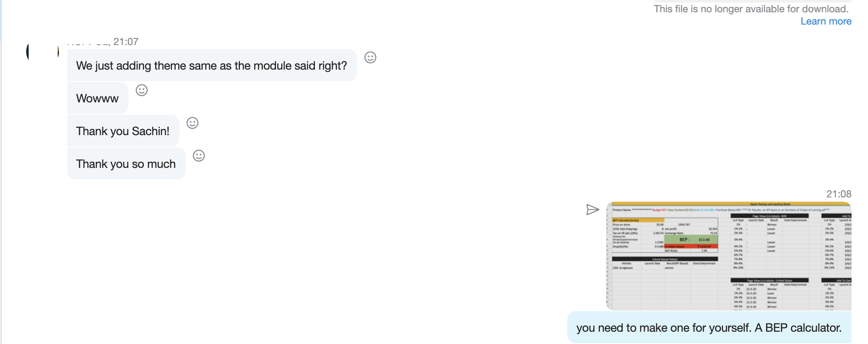Screen dimensions: 868x344
Task: Select the 'A BEP calculator' sent message
Action: click(709, 327)
